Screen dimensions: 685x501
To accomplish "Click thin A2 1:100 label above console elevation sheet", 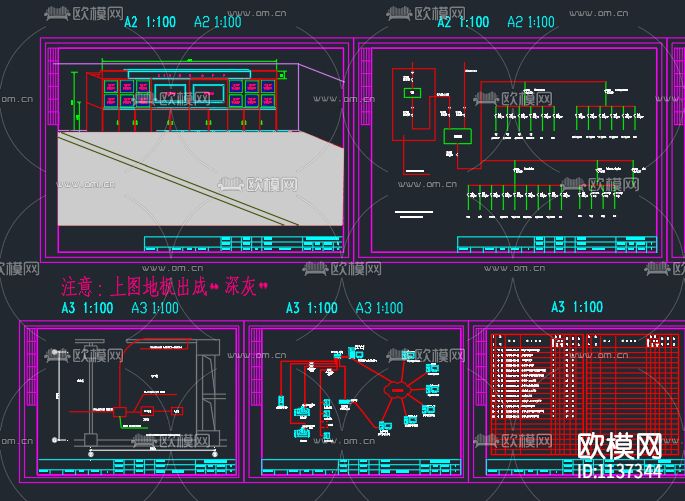I will click(218, 22).
